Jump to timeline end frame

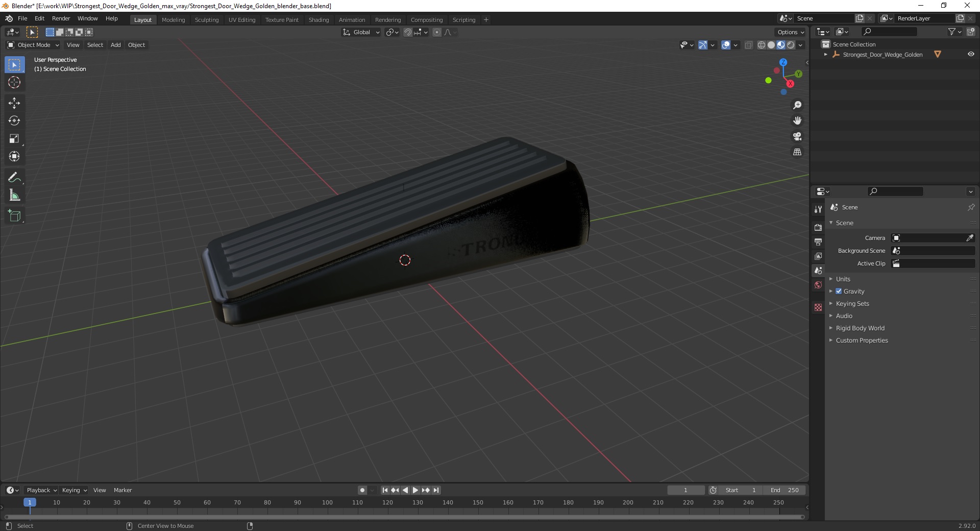(x=436, y=490)
